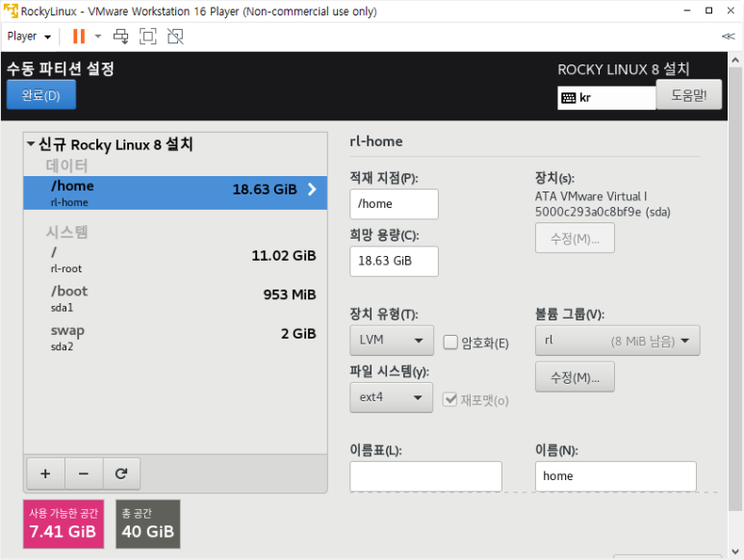Click the VMware Player app icon in title bar

pos(11,11)
